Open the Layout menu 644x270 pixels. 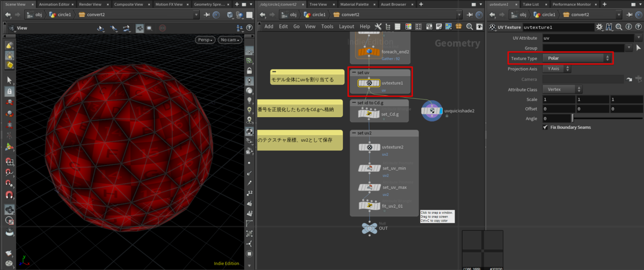(346, 26)
